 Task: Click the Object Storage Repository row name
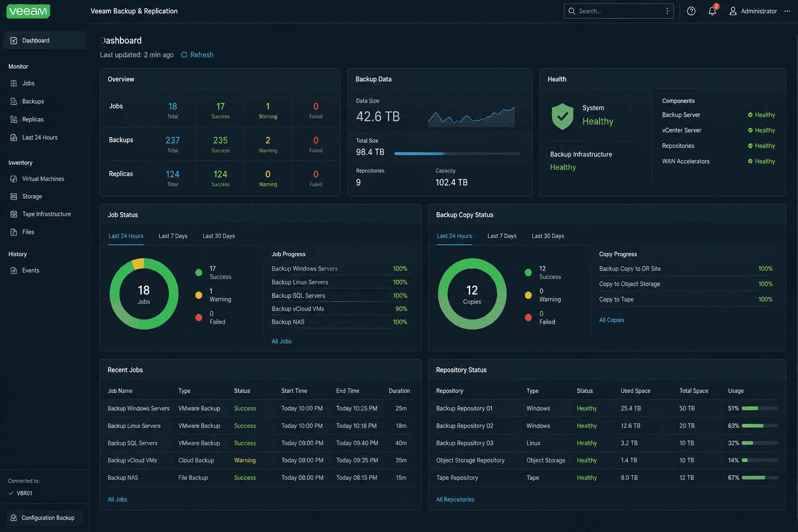470,461
